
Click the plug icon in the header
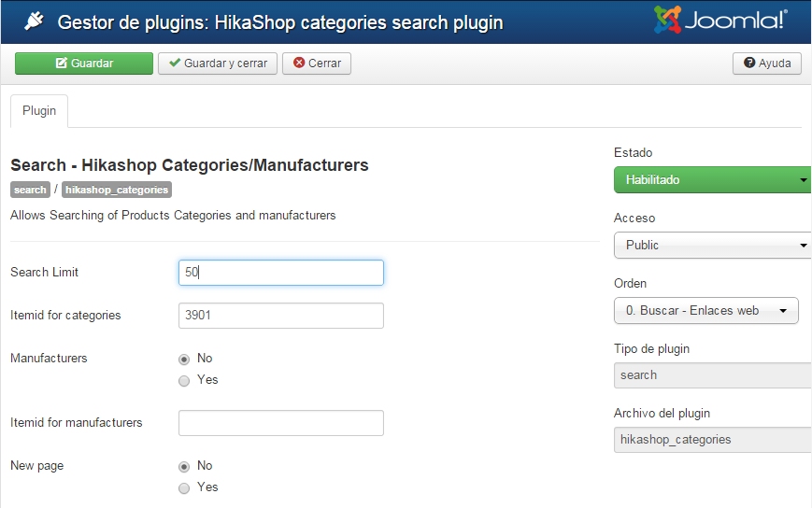pyautogui.click(x=34, y=21)
